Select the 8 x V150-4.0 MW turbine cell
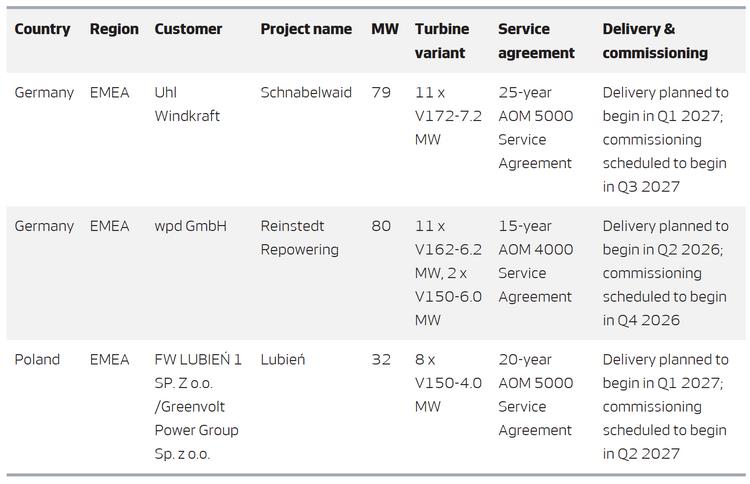750x484 pixels. coord(448,383)
